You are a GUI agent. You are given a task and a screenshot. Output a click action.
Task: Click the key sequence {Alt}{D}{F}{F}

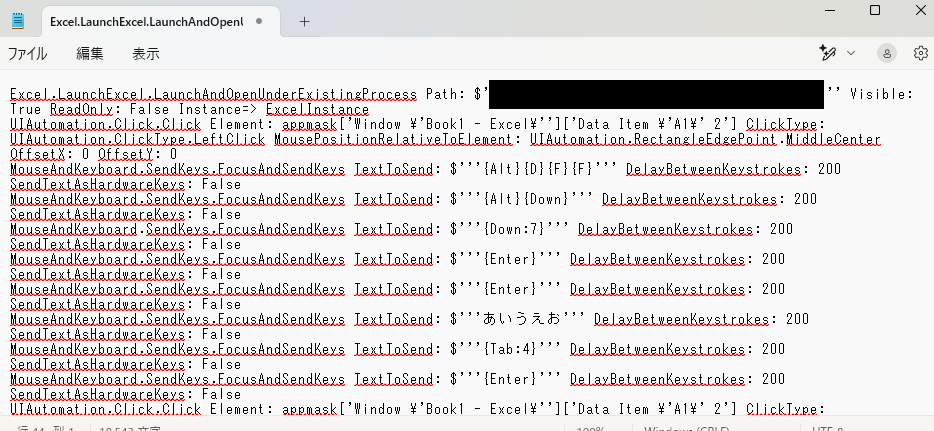(x=538, y=169)
